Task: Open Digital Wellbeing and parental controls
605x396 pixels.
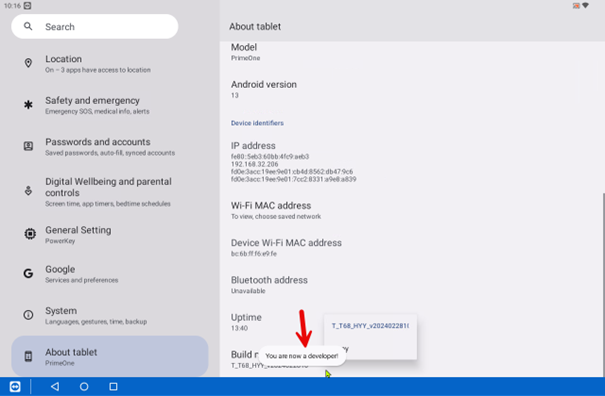Action: (x=110, y=192)
